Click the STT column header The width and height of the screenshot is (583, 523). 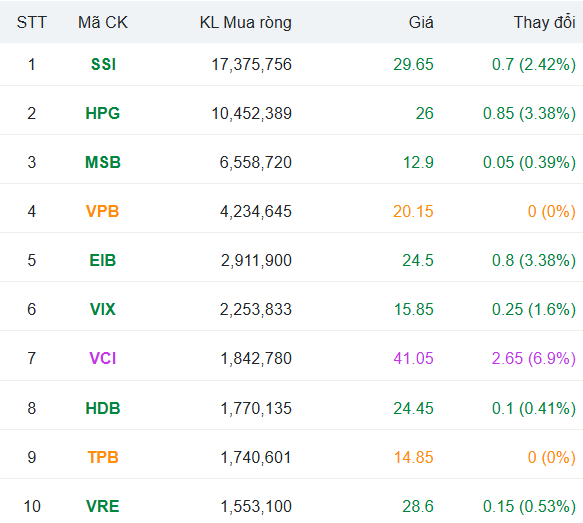(x=32, y=22)
